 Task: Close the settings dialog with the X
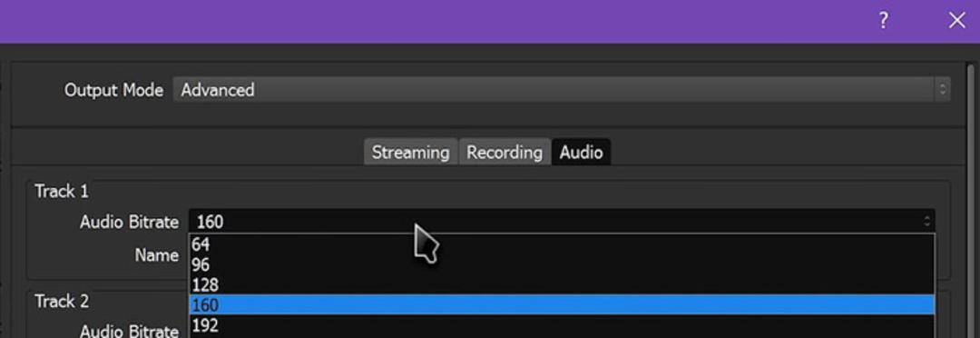957,21
